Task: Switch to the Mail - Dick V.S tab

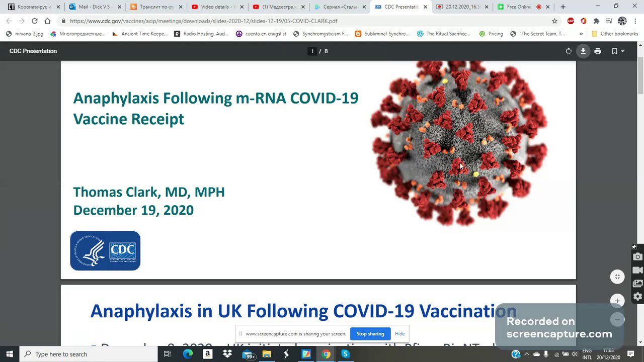Action: [x=95, y=7]
